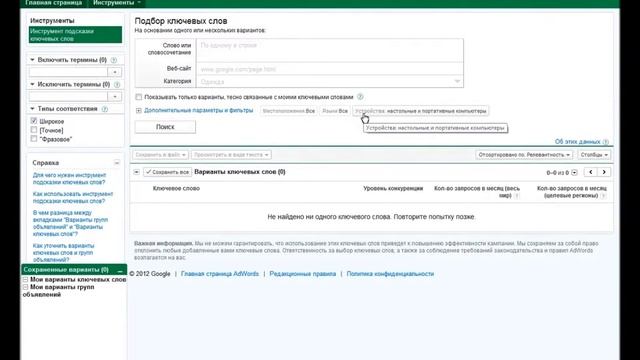Open link В чем разница между вкладками

click(70, 223)
